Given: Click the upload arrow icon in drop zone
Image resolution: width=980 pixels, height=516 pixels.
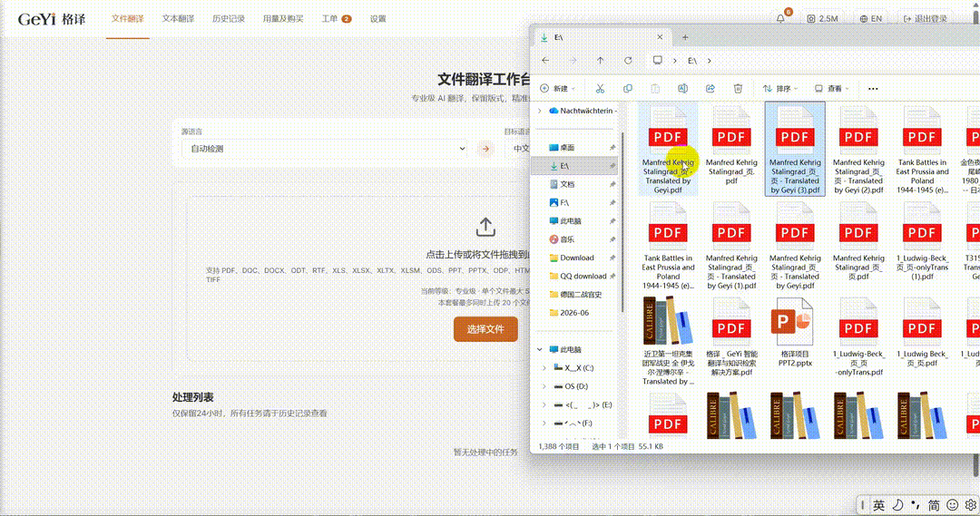Looking at the screenshot, I should pyautogui.click(x=485, y=227).
